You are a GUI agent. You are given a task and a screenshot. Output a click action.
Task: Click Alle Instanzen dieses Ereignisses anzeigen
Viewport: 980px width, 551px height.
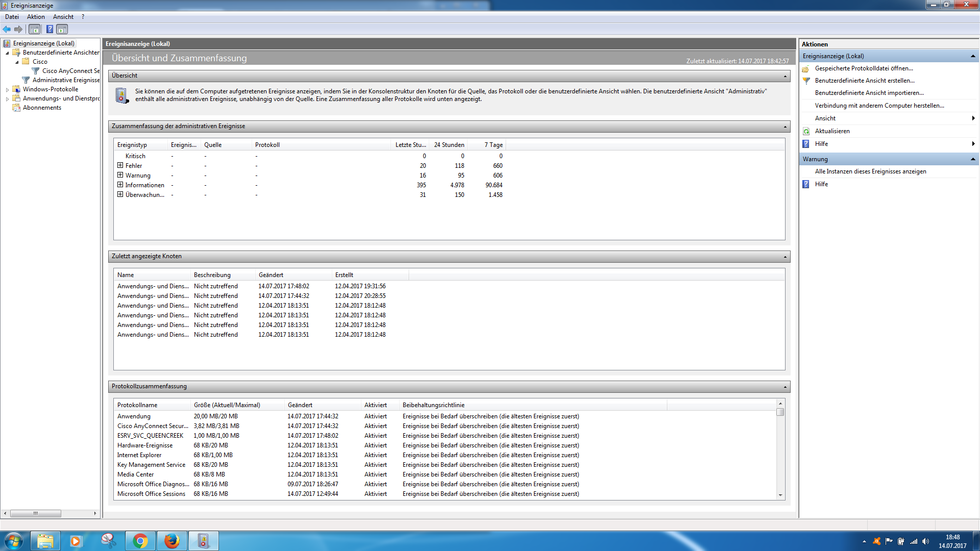point(870,171)
